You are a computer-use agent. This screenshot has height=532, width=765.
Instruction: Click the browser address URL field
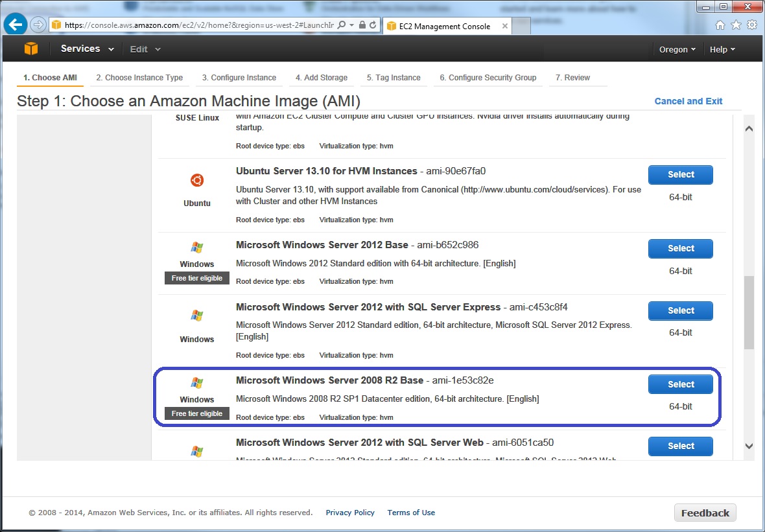199,25
